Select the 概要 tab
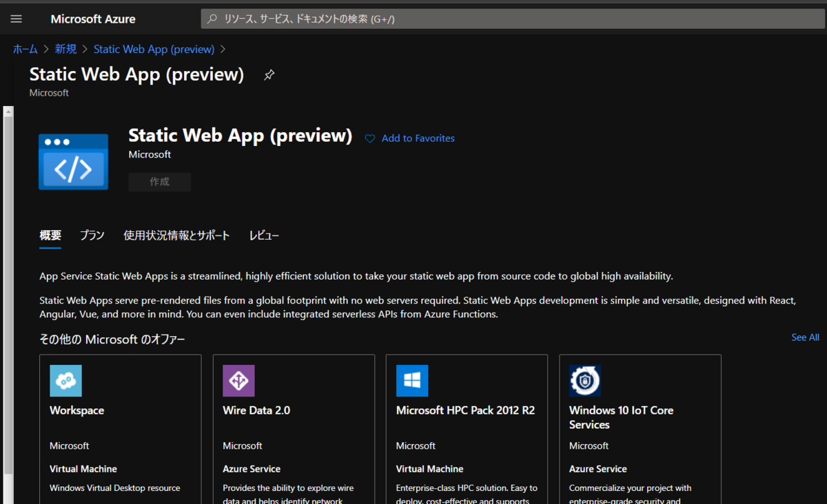This screenshot has height=504, width=827. click(x=50, y=235)
